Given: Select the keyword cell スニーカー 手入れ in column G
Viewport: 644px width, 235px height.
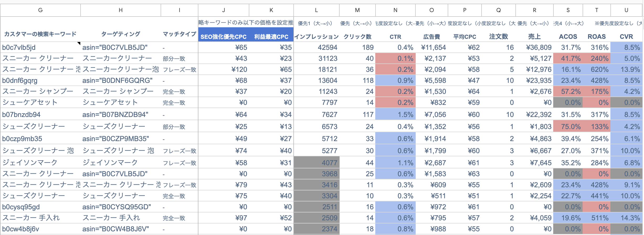Looking at the screenshot, I should click(x=40, y=218).
